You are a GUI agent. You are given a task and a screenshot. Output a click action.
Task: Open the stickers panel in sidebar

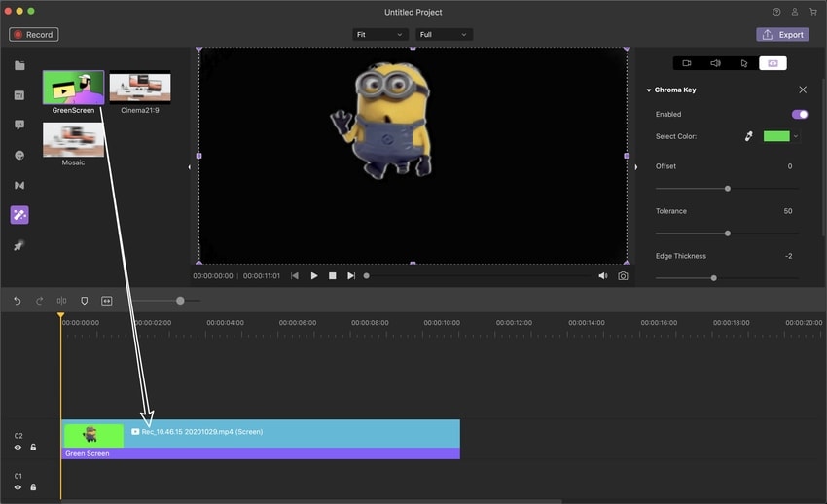[x=19, y=155]
